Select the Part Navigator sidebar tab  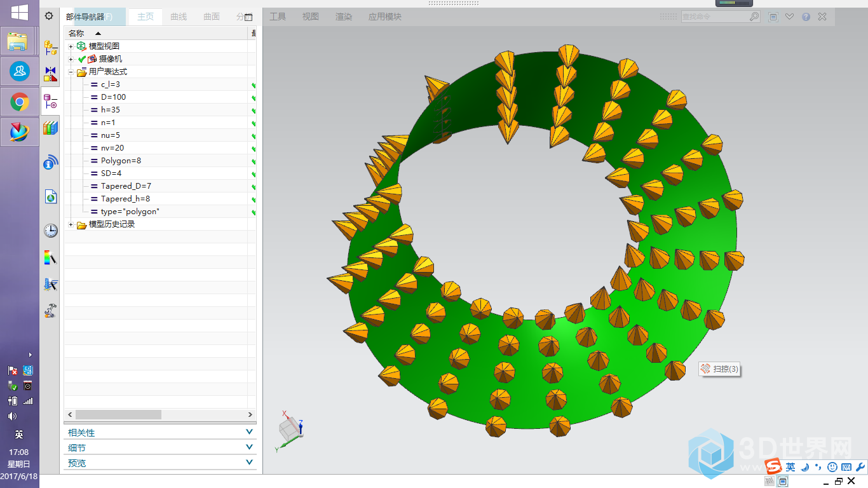[x=50, y=101]
